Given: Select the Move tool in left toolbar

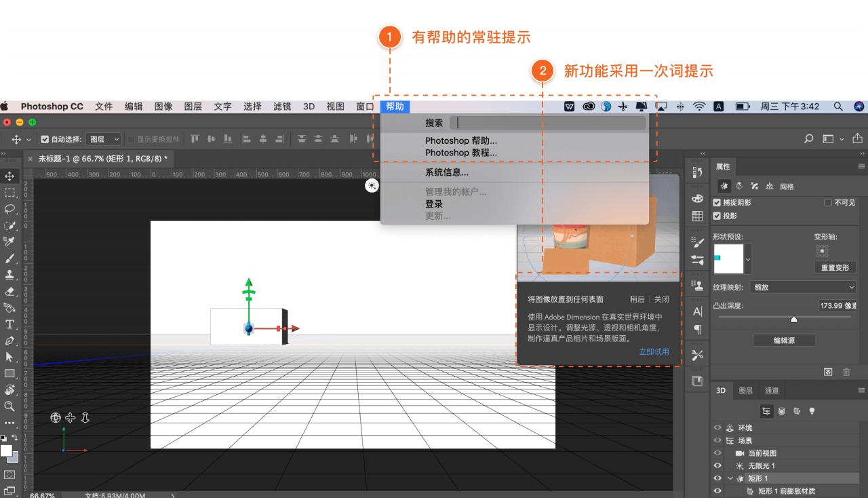Looking at the screenshot, I should coord(9,176).
